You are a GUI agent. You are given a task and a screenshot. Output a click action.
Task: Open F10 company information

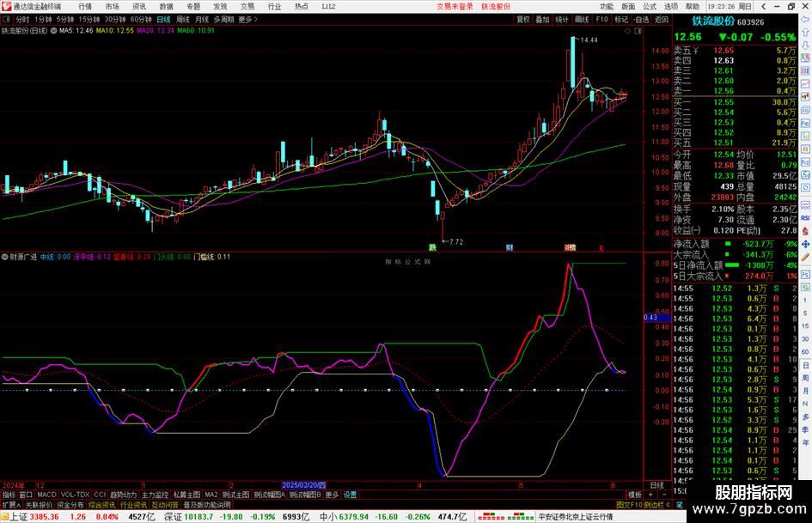[601, 19]
